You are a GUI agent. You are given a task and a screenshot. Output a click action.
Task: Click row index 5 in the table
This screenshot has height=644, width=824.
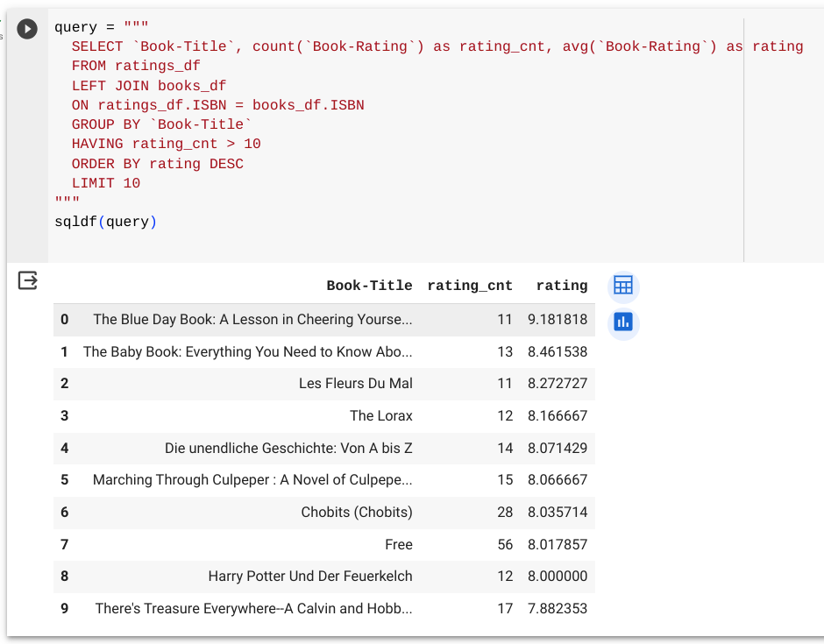pyautogui.click(x=64, y=480)
